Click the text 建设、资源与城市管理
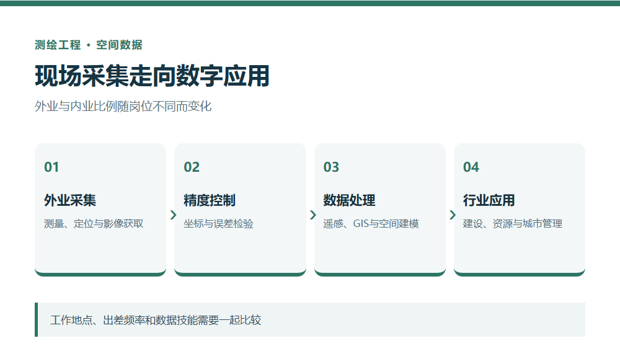Screen dimensions: 620x364 click(513, 223)
